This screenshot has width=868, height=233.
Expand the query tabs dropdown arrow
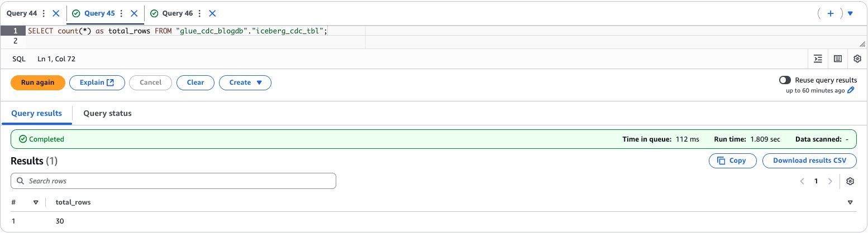[851, 13]
